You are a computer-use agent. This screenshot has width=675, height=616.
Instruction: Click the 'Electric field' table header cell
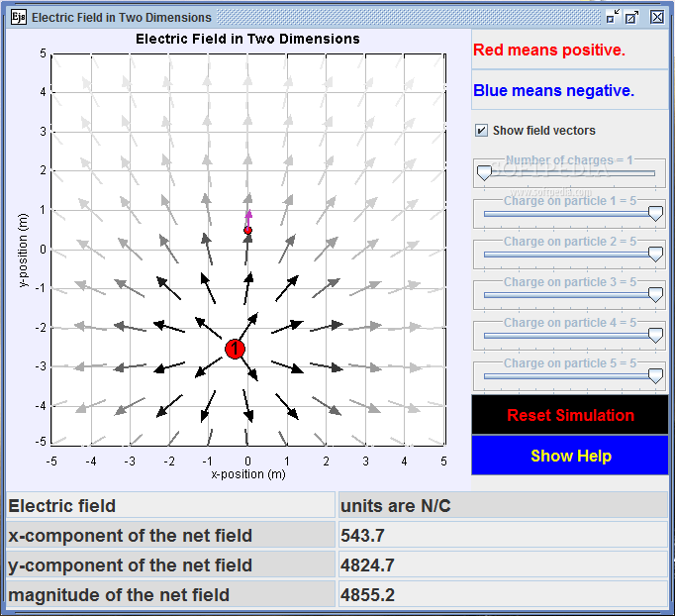pyautogui.click(x=170, y=505)
